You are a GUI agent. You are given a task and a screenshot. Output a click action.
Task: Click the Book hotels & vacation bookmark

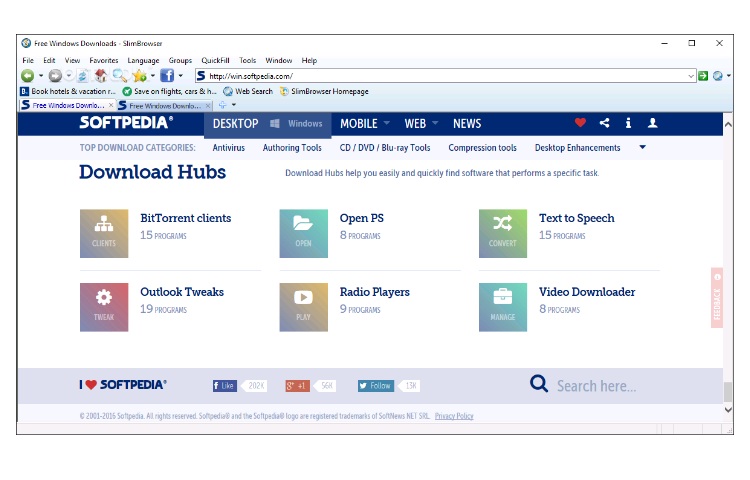(x=68, y=91)
